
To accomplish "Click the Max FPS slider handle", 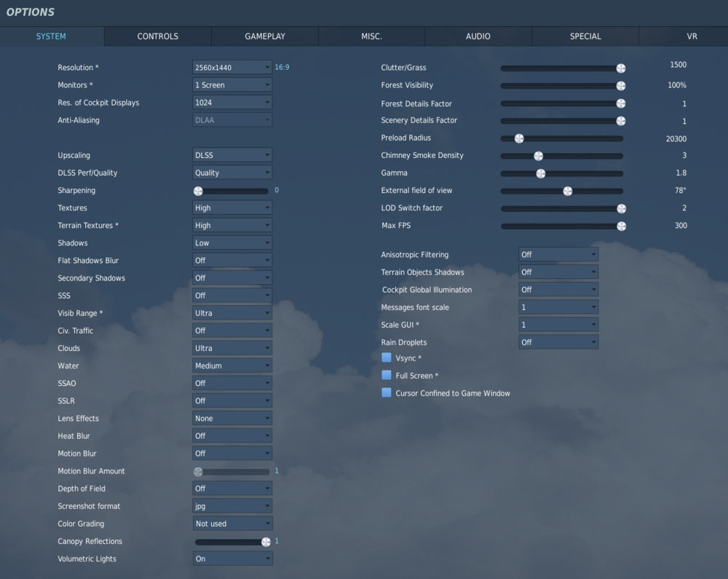I will pyautogui.click(x=621, y=226).
